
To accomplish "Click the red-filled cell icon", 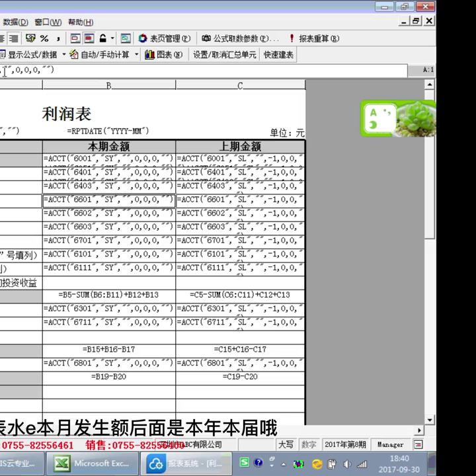I will (x=89, y=38).
